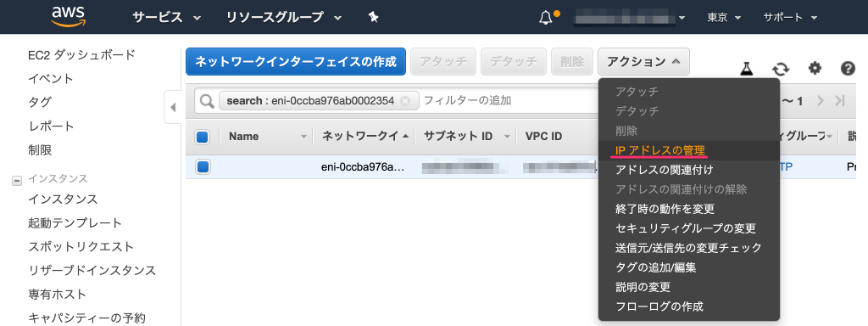Click the 削除 toolbar button
Screen dimensions: 868x326
(572, 61)
